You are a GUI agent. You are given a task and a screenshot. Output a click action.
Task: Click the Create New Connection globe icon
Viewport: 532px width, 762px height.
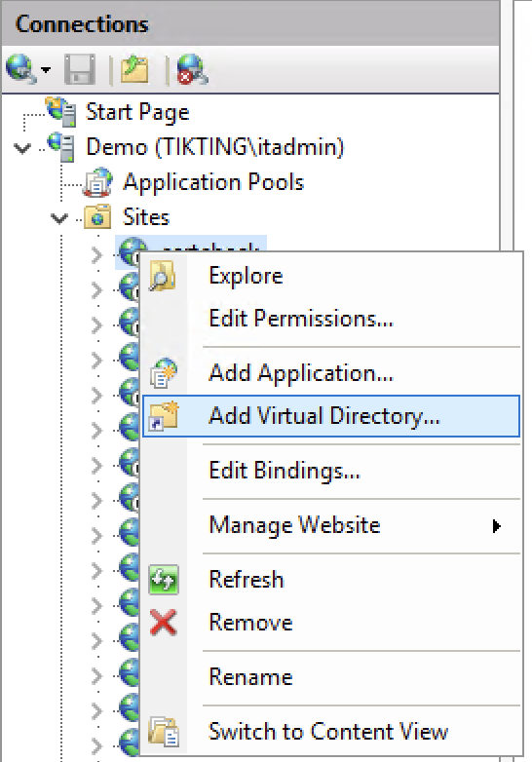pos(20,69)
